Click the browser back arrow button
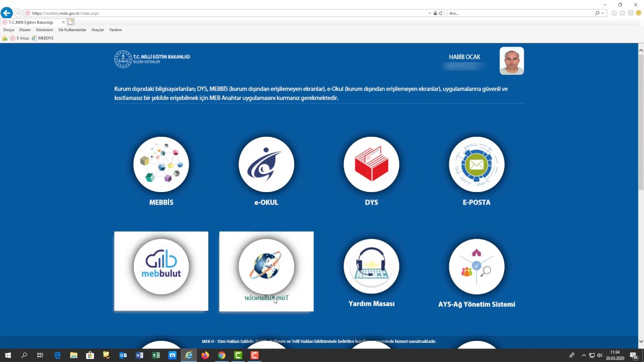This screenshot has height=362, width=644. coord(7,13)
